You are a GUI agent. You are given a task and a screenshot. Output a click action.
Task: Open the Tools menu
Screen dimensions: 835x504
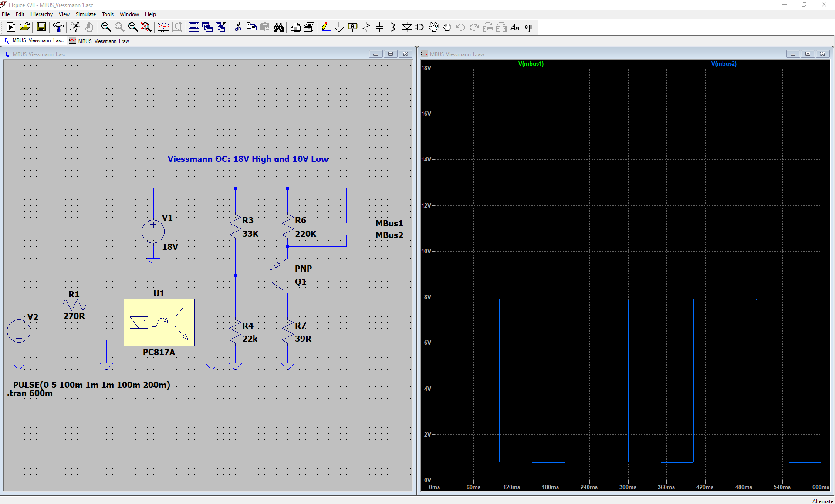pyautogui.click(x=108, y=14)
